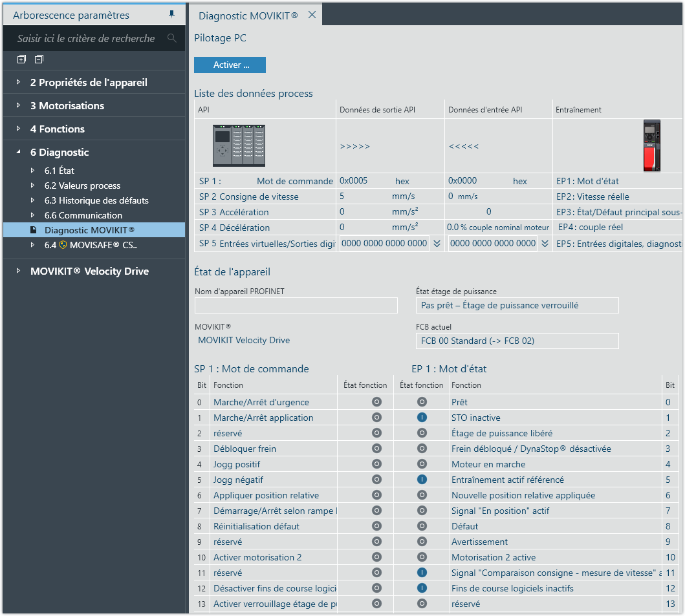This screenshot has height=616, width=685.
Task: Click the search magnifier icon
Action: pos(171,38)
